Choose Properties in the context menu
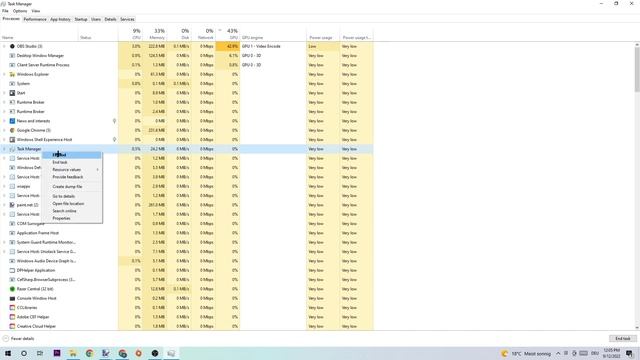Image resolution: width=640 pixels, height=360 pixels. pos(72,218)
